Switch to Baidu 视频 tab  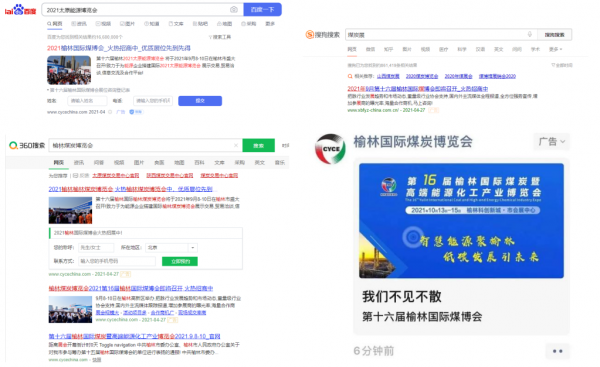click(x=103, y=24)
